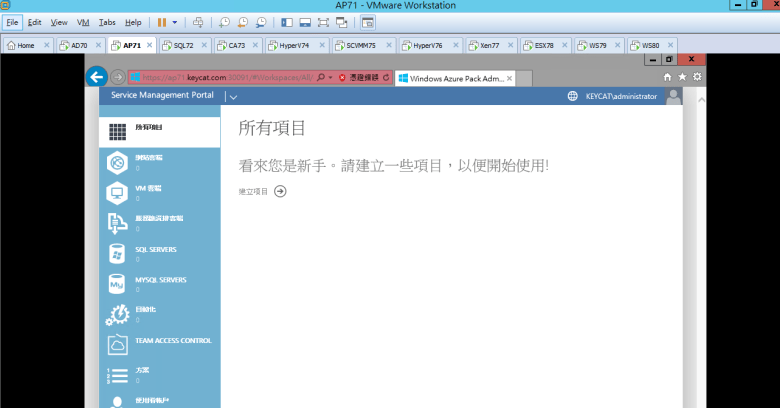
Task: Expand the Service Management Portal dropdown chevron
Action: [232, 97]
